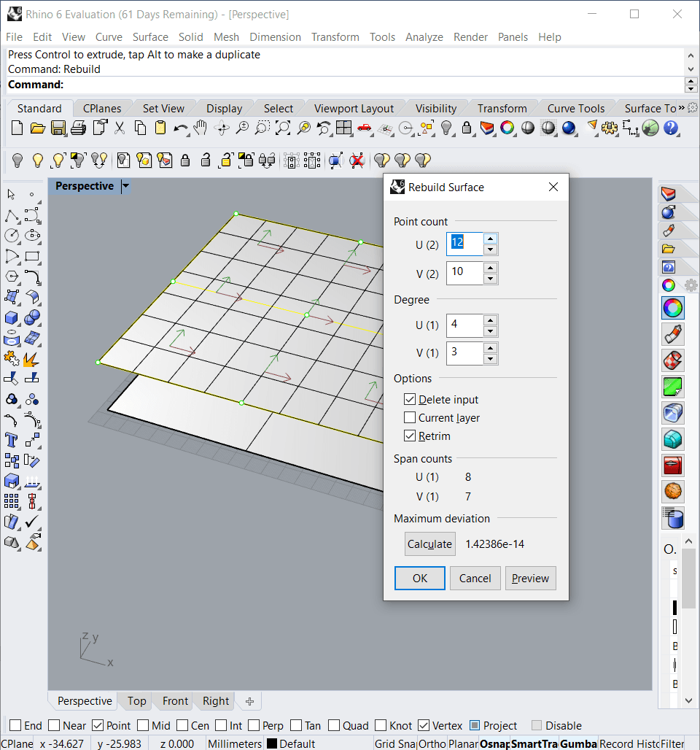The height and width of the screenshot is (750, 700).
Task: Click the Save file icon in toolbar
Action: point(58,128)
